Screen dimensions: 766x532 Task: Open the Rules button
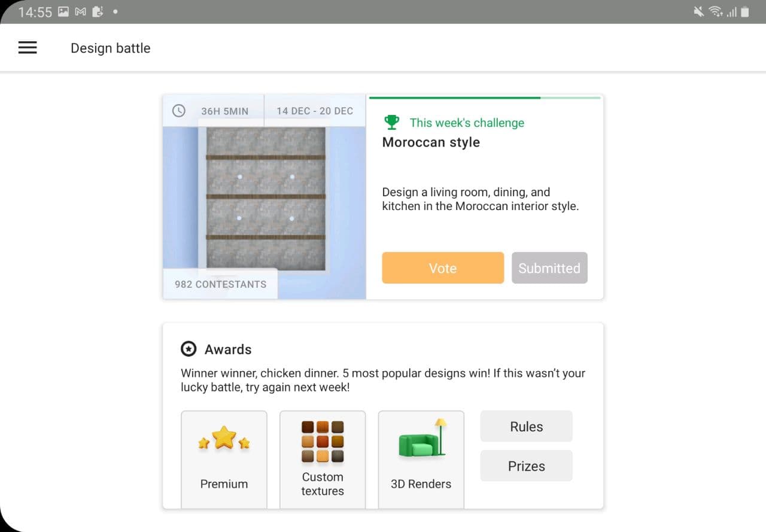tap(526, 426)
